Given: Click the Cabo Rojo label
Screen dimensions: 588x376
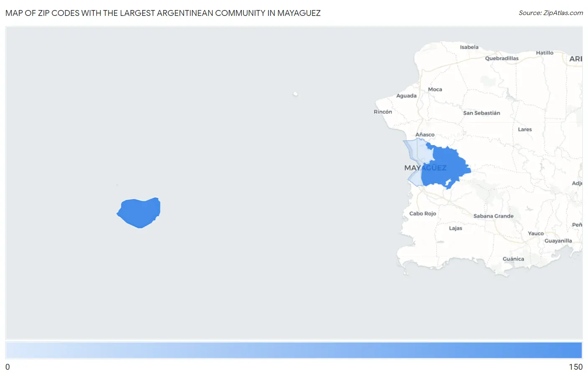Looking at the screenshot, I should coord(423,214).
